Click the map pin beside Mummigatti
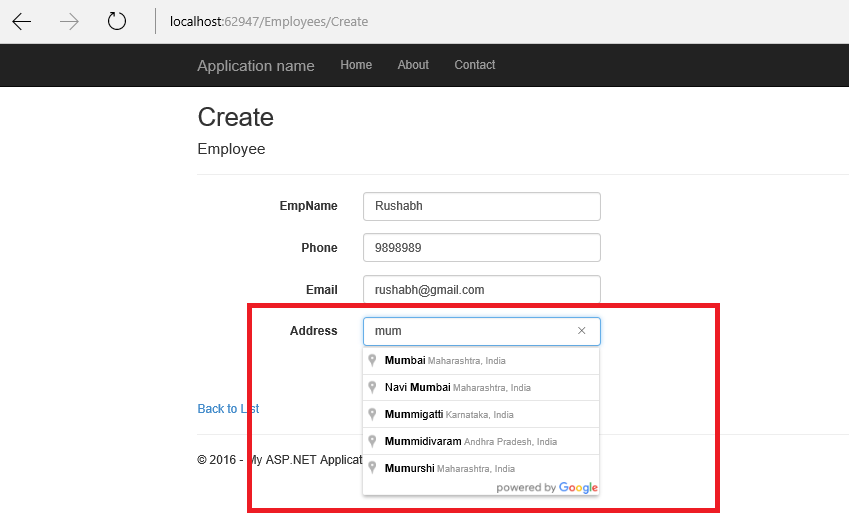Screen dimensions: 849x522 coord(373,415)
